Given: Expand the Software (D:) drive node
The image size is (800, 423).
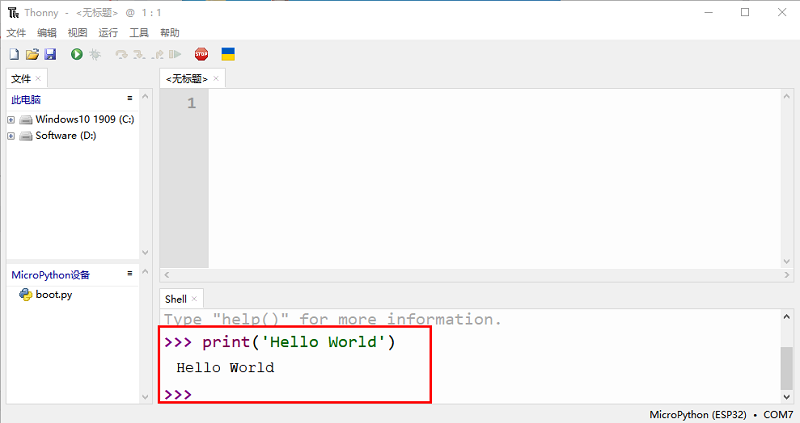Looking at the screenshot, I should pyautogui.click(x=11, y=136).
